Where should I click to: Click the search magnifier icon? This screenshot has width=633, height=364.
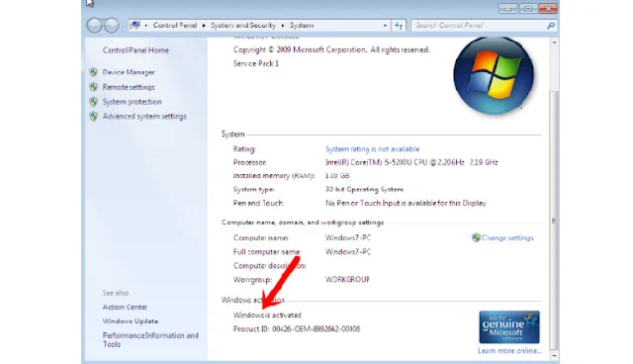click(551, 26)
